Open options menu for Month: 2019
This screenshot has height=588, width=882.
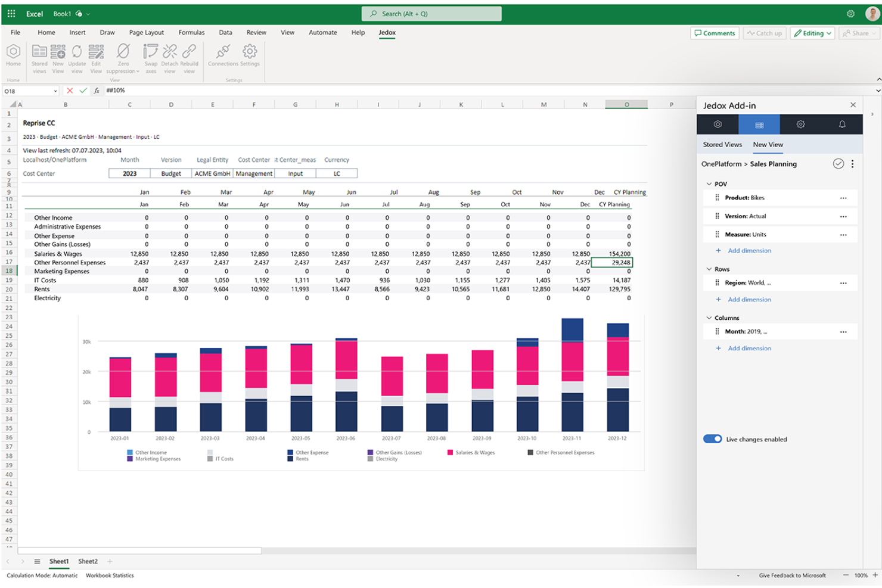click(843, 332)
